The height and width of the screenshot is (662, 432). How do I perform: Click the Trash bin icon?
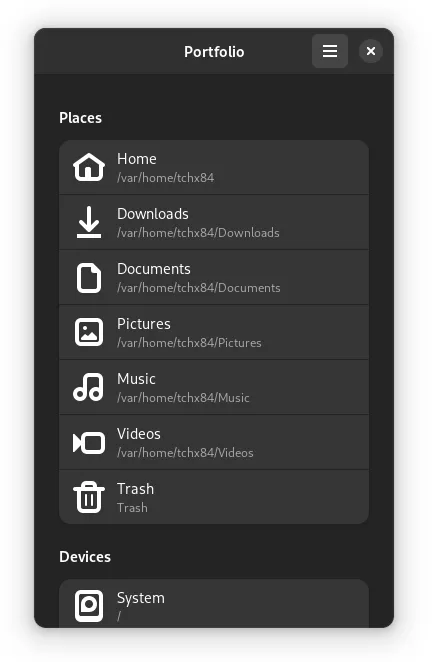coord(89,497)
